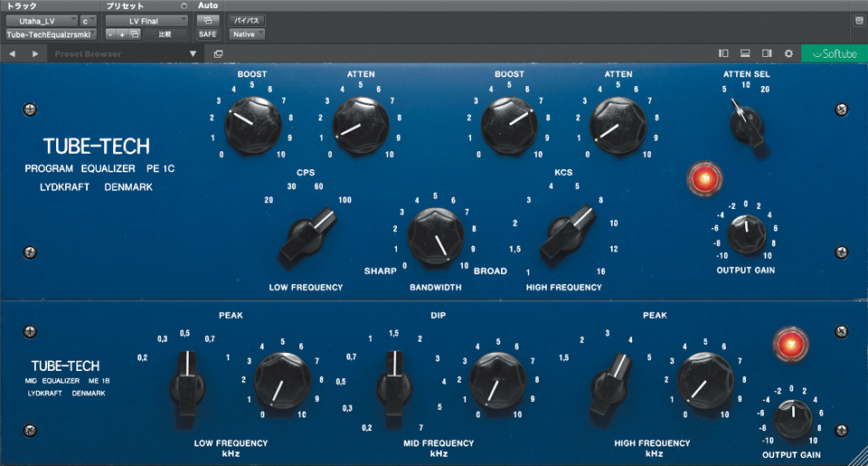
Task: Open the plug-in automation enable window
Action: pos(208,21)
